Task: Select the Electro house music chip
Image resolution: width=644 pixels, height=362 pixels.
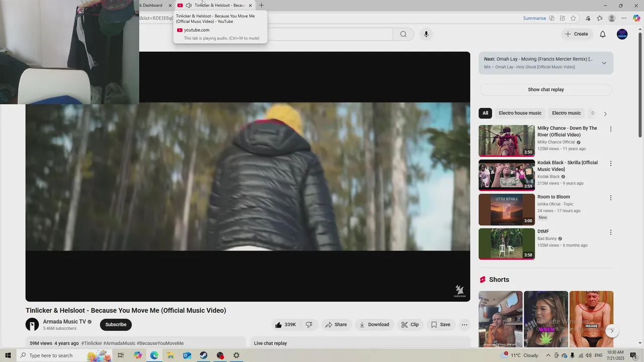Action: (x=520, y=113)
